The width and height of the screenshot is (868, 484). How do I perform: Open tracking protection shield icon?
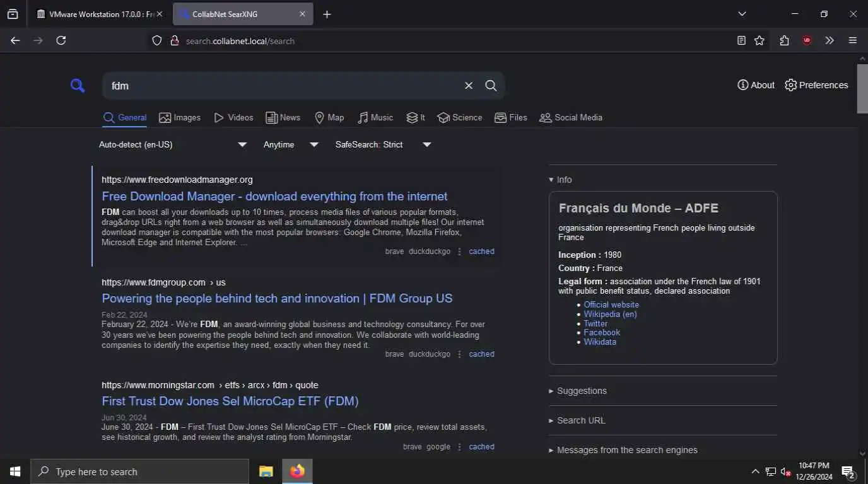coord(157,40)
